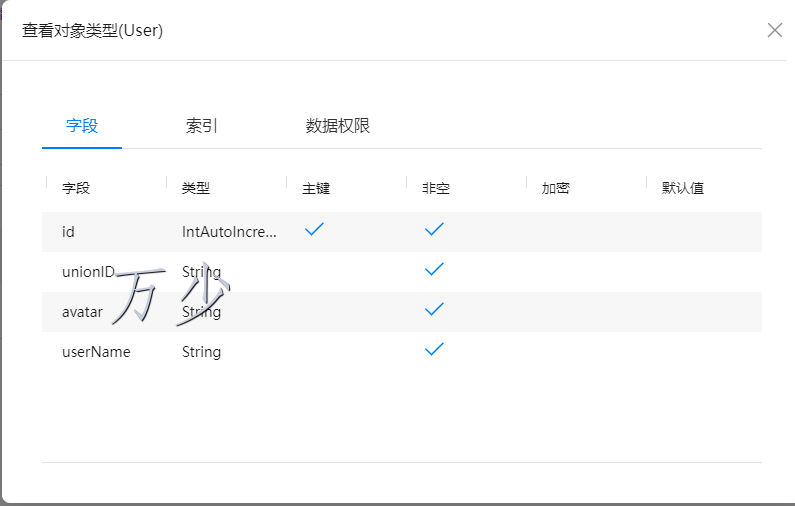Click the 非空 checkmark for avatar

(435, 310)
